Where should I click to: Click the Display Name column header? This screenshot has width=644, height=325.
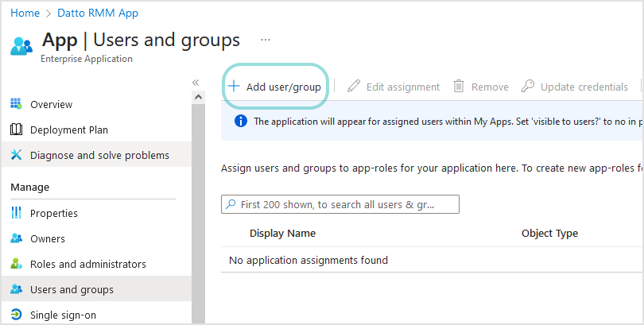(x=282, y=233)
